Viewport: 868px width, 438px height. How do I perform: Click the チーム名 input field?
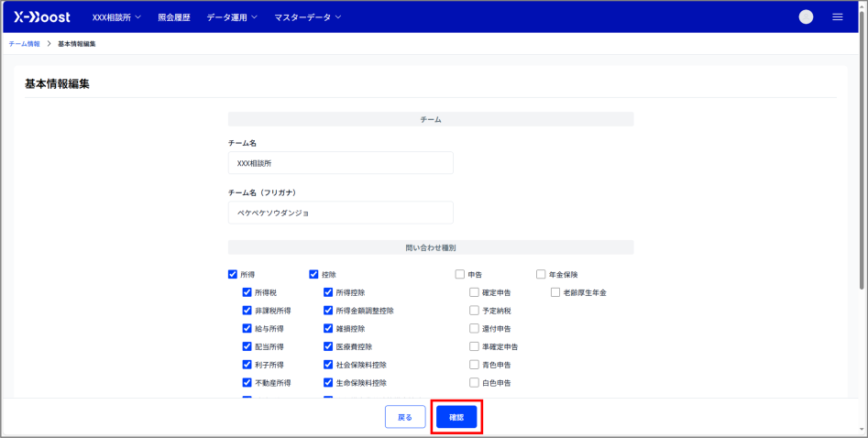pos(340,163)
